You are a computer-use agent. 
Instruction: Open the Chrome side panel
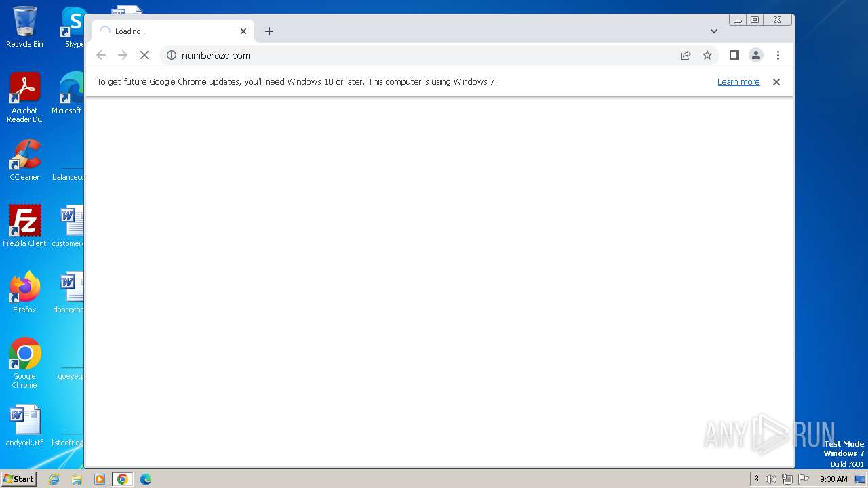pyautogui.click(x=734, y=55)
